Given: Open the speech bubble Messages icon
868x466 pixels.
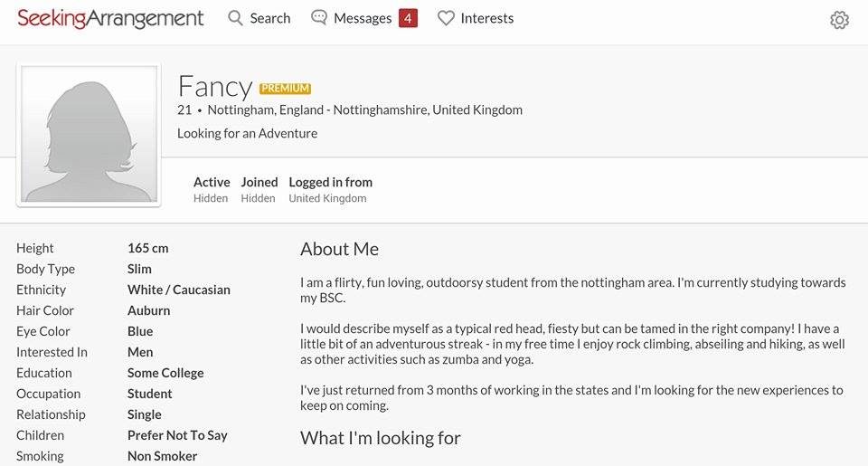Looking at the screenshot, I should click(319, 18).
